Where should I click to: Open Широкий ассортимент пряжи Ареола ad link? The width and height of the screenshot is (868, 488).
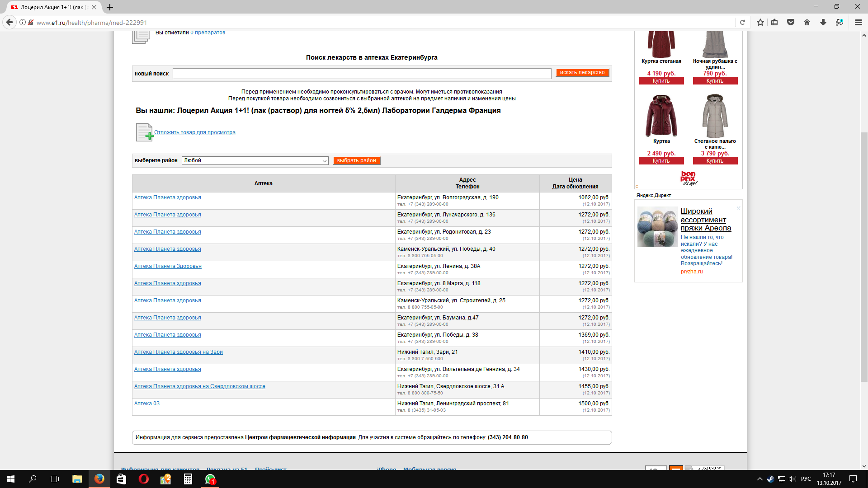click(x=706, y=220)
